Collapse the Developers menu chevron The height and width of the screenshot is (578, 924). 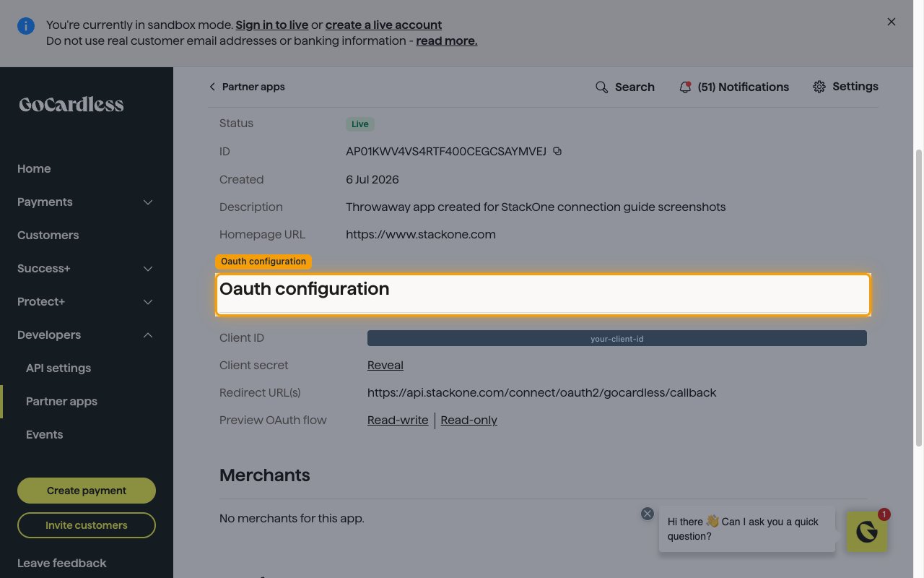click(148, 335)
